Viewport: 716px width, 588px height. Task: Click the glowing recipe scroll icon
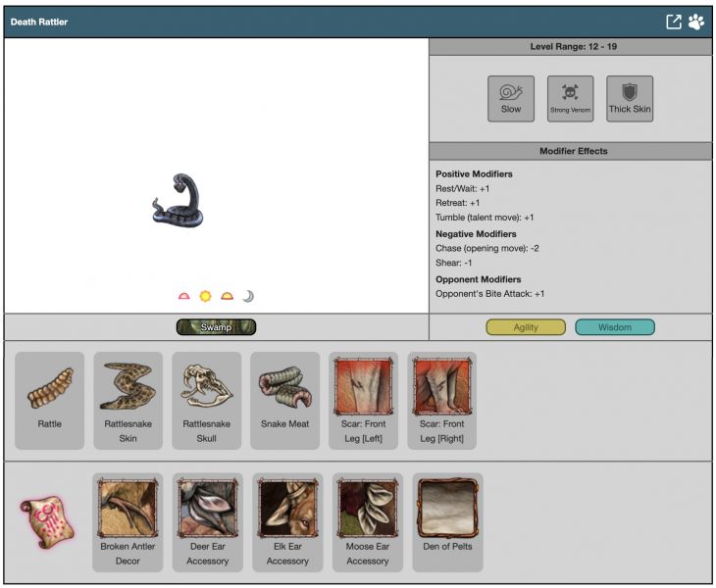[42, 519]
